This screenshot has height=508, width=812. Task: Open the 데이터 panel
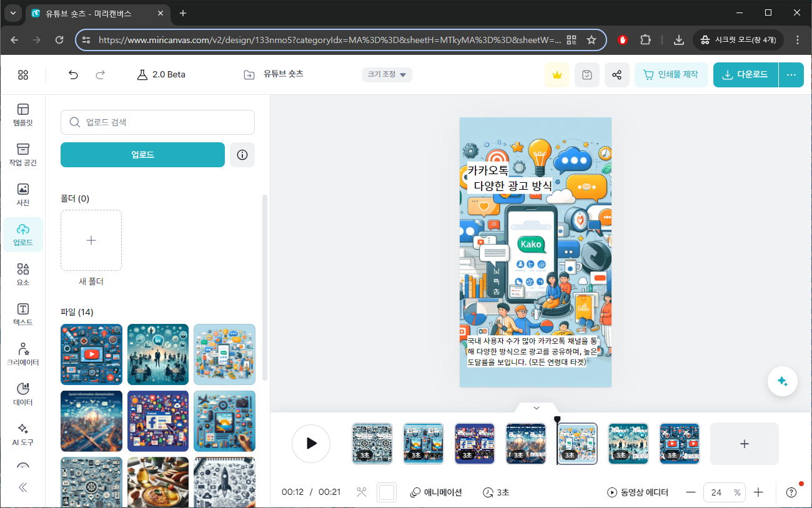coord(23,394)
